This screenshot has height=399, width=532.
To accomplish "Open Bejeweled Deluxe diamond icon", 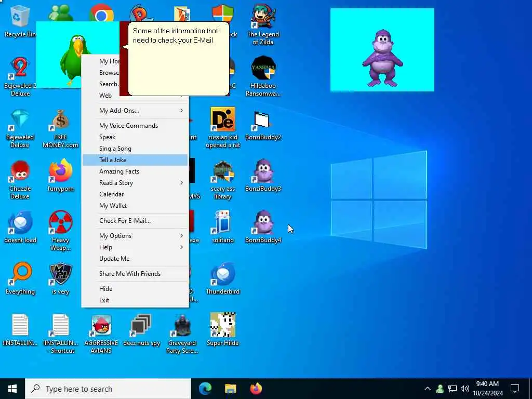I will pos(20,128).
